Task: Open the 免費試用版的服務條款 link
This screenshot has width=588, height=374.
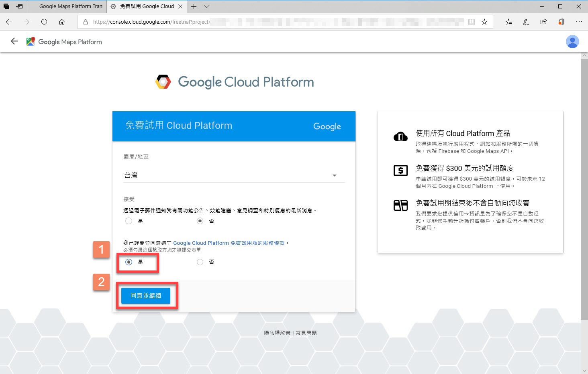Action: click(x=229, y=243)
